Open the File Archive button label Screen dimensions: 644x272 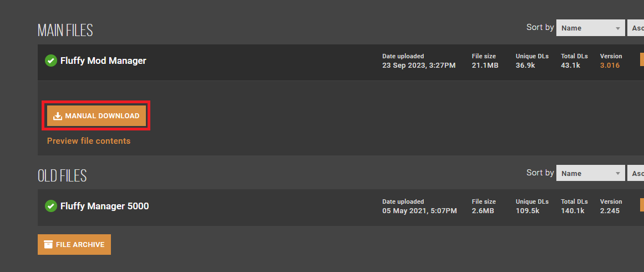click(80, 245)
